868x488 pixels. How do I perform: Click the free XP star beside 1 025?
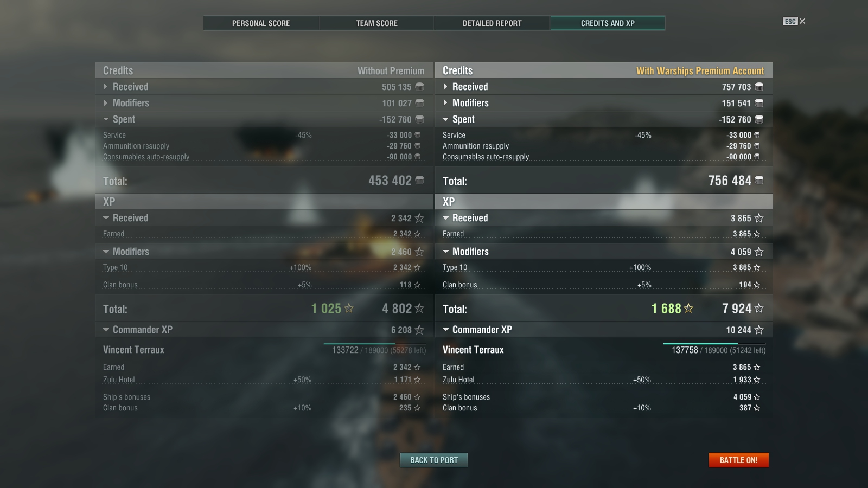349,309
